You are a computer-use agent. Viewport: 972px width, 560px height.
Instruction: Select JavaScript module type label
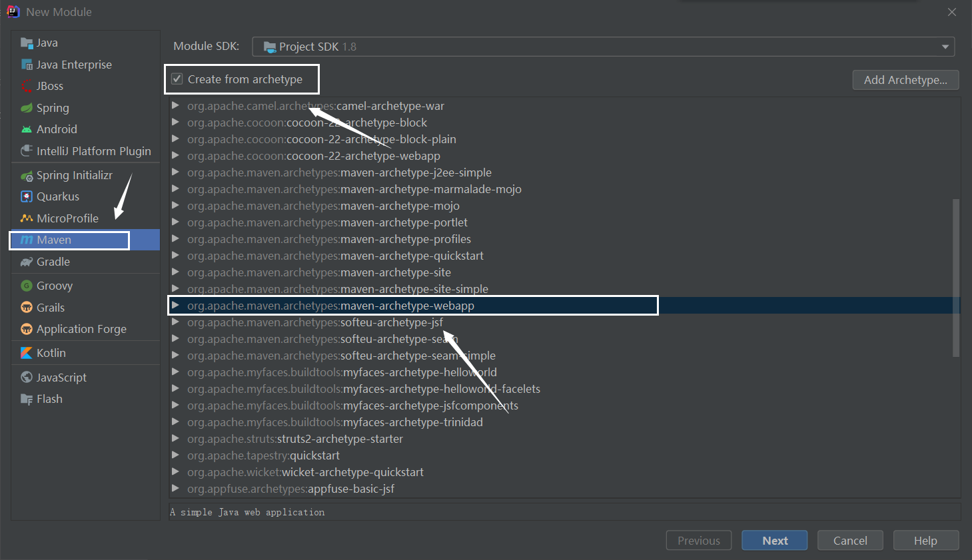61,378
